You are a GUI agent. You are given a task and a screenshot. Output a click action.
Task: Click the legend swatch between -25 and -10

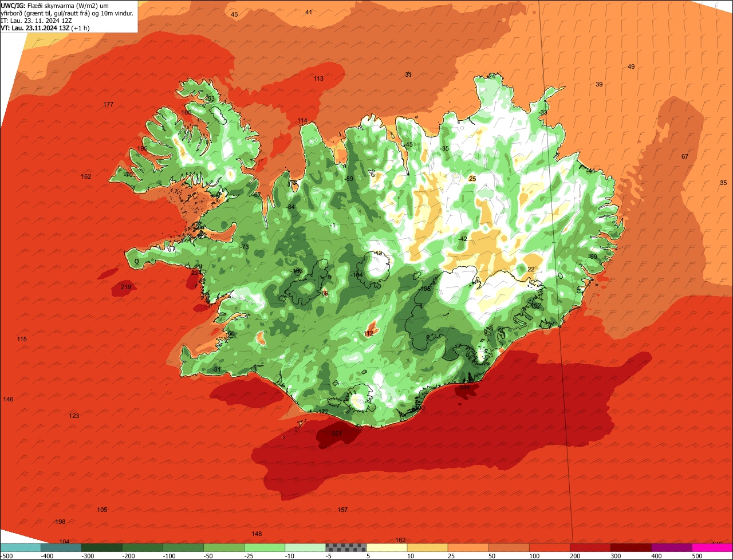point(264,547)
